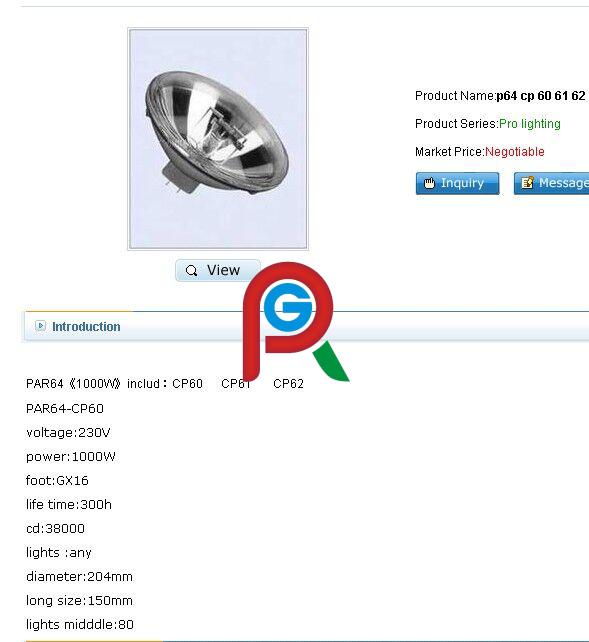The height and width of the screenshot is (642, 589).
Task: Open the Message button
Action: tap(551, 183)
